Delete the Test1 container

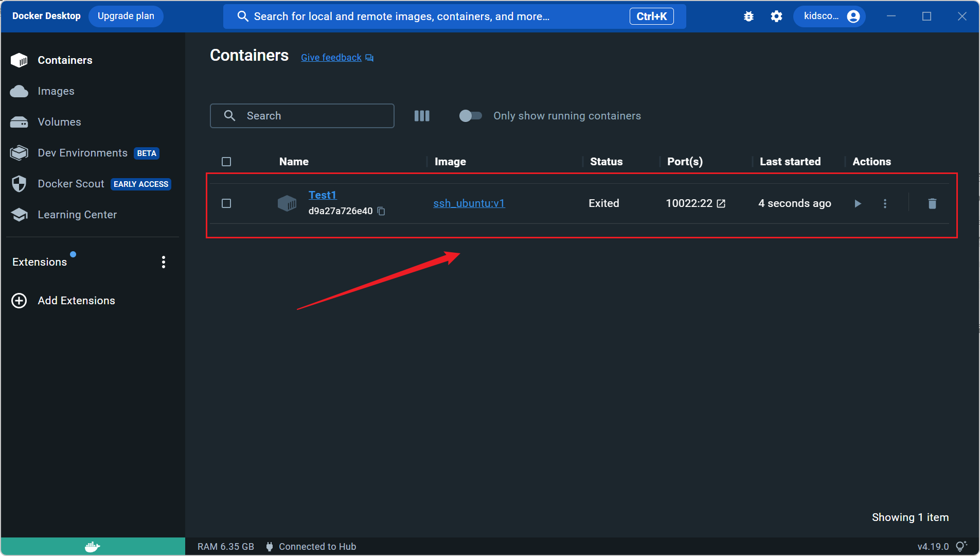[932, 203]
